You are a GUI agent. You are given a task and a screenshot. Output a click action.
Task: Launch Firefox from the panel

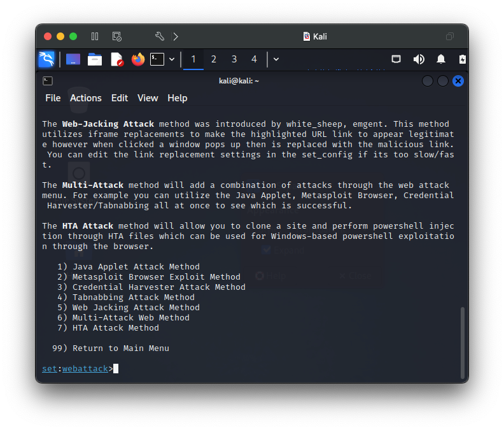pos(138,59)
